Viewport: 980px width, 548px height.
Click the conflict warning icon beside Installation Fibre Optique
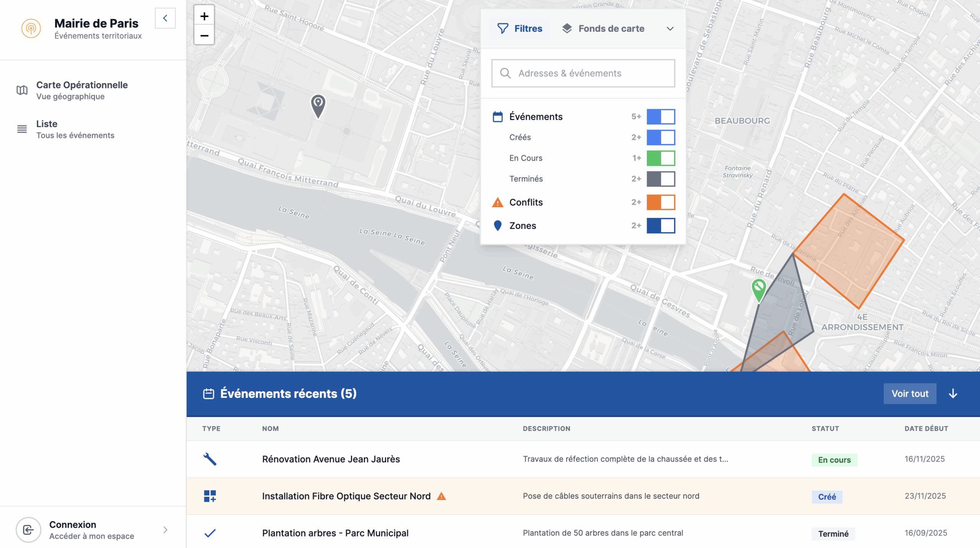pyautogui.click(x=441, y=496)
